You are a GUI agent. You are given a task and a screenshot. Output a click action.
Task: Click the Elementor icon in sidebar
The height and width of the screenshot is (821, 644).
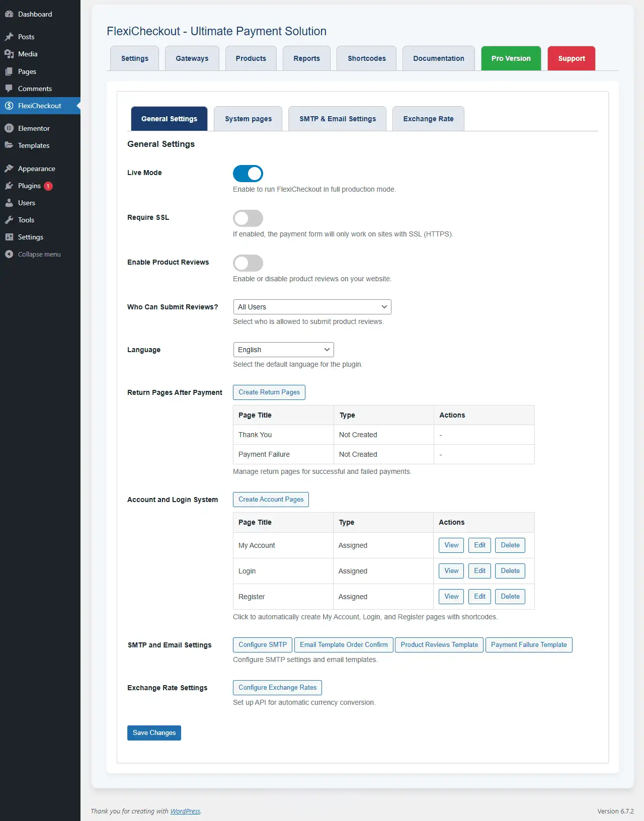click(x=9, y=128)
